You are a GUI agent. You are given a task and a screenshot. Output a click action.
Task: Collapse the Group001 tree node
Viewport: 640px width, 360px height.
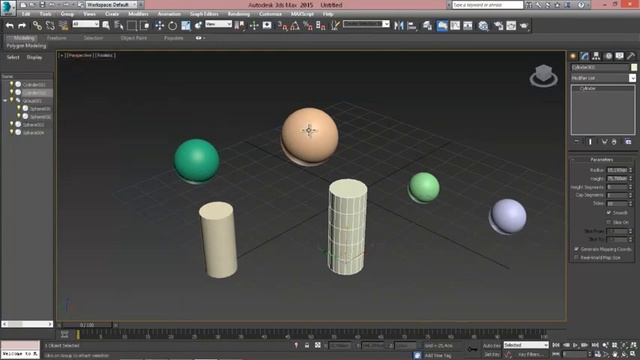(5, 100)
